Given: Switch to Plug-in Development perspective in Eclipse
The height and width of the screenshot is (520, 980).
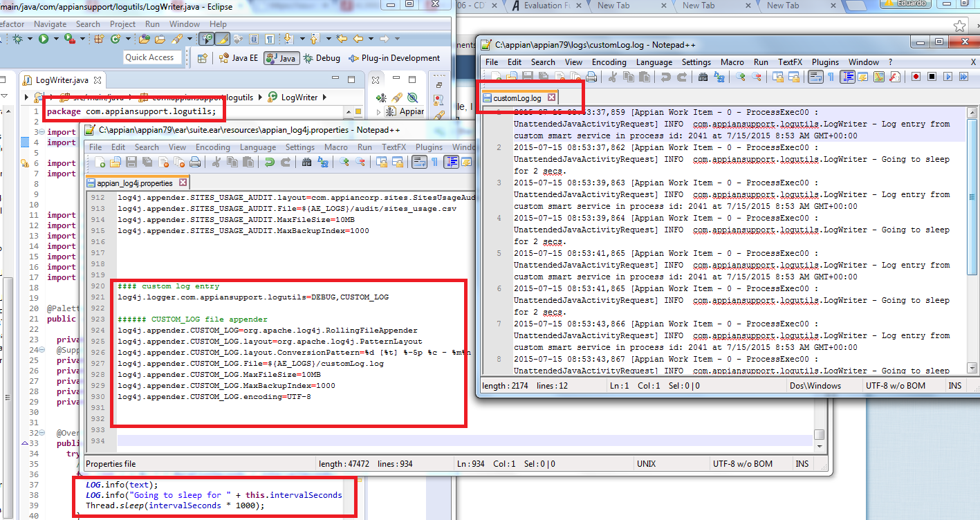Looking at the screenshot, I should [x=394, y=58].
